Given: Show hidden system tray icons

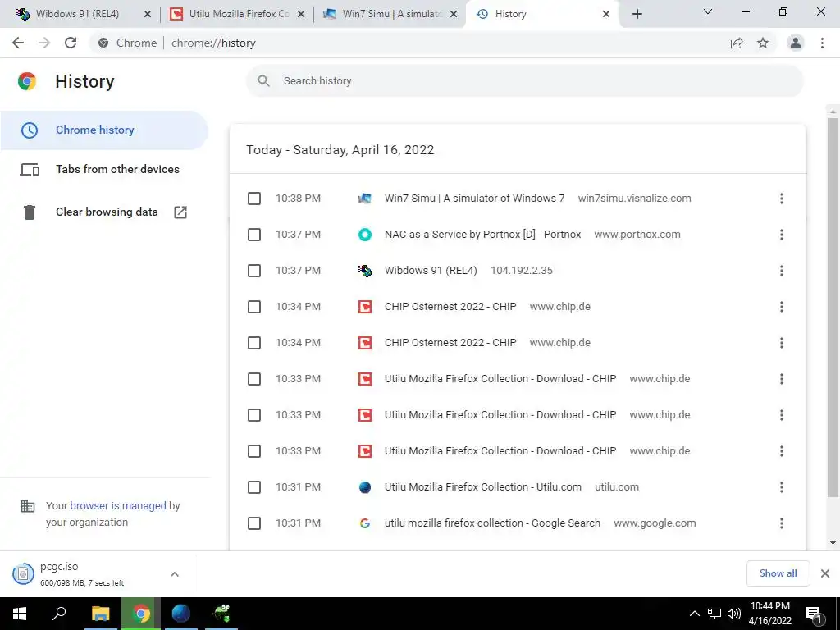Looking at the screenshot, I should coord(694,614).
